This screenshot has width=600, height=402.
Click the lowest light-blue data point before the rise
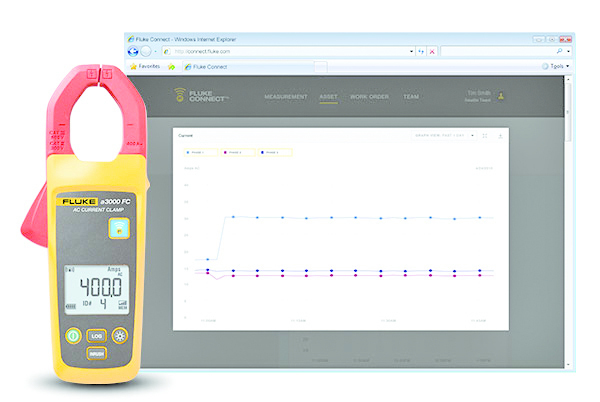tap(208, 259)
